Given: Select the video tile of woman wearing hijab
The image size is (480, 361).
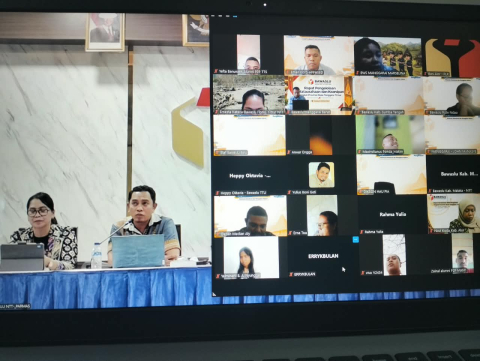Looking at the screenshot, I should (454, 214).
